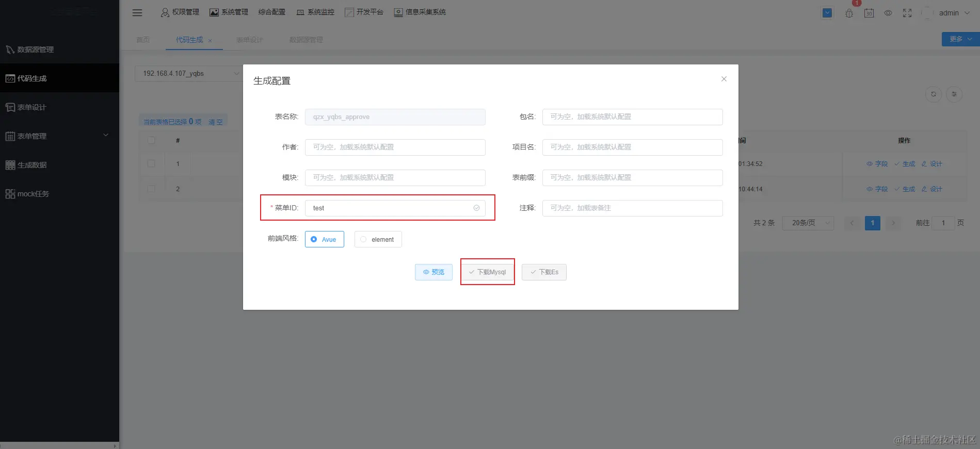Switch to the 表单设计 tab
Image resolution: width=980 pixels, height=449 pixels.
(x=249, y=40)
